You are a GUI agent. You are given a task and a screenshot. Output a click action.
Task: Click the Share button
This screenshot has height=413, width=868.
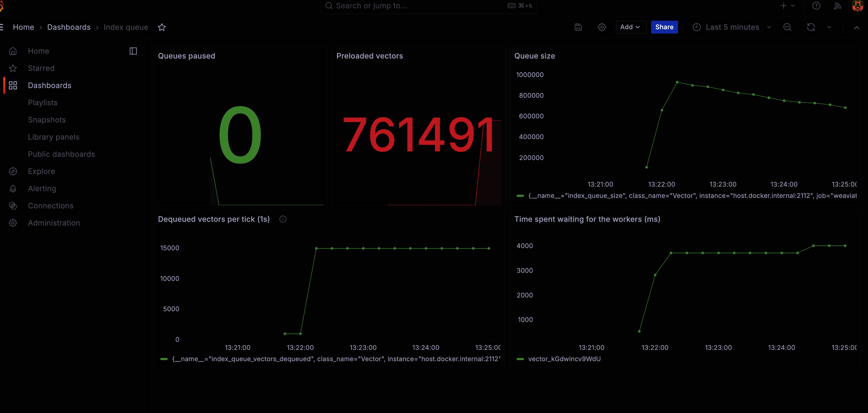click(664, 27)
